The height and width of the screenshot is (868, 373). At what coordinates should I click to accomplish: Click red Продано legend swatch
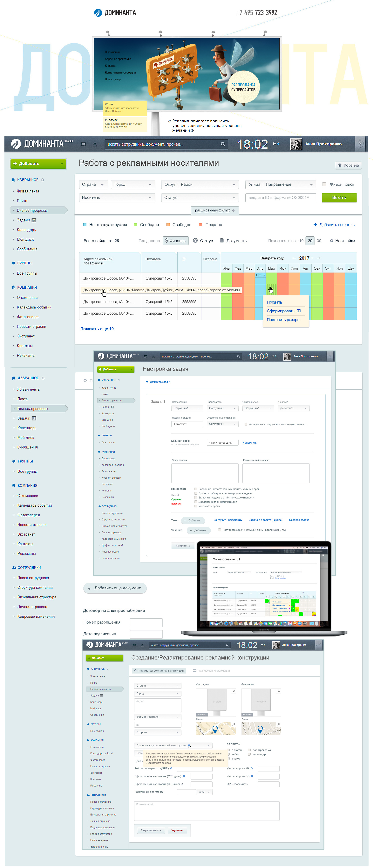pos(201,225)
